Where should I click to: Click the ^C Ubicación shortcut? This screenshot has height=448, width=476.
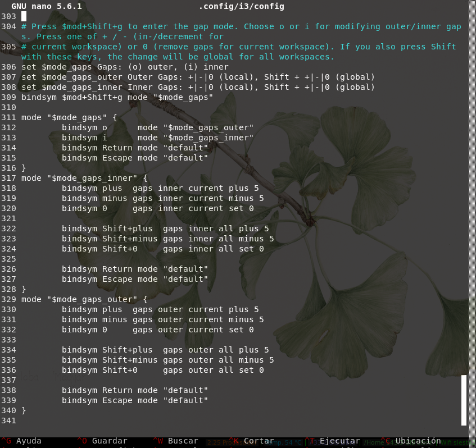pyautogui.click(x=411, y=441)
